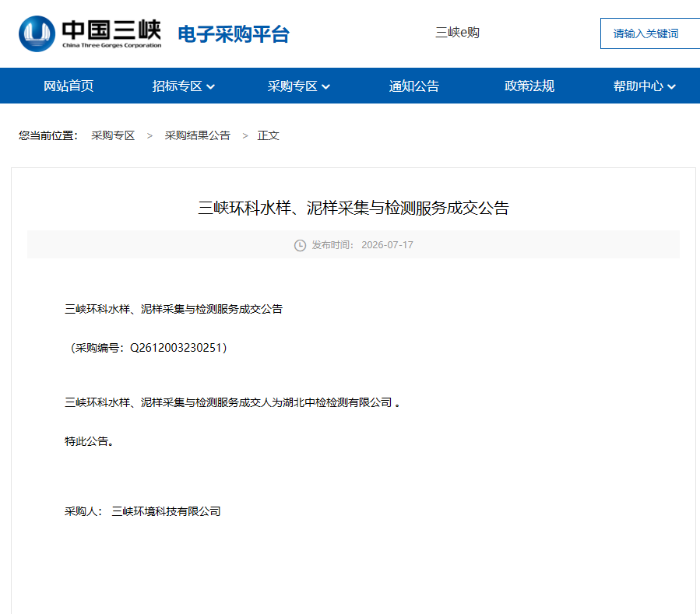Viewport: 700px width, 614px height.
Task: Expand the 帮助中心 dropdown menu
Action: (x=644, y=86)
